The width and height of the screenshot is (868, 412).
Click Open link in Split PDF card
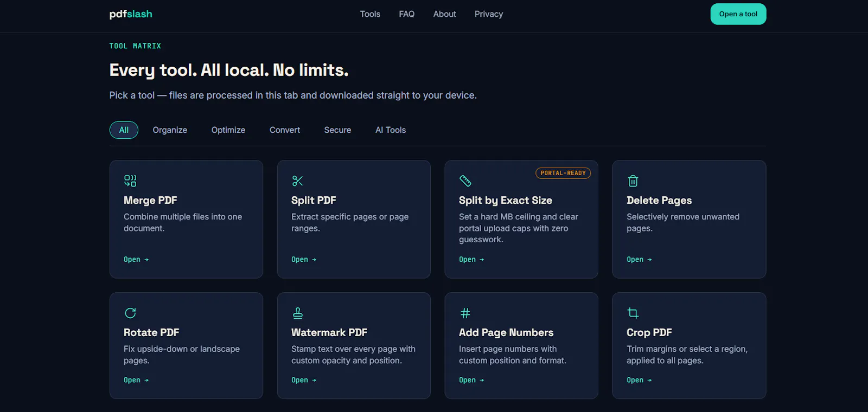tap(304, 260)
